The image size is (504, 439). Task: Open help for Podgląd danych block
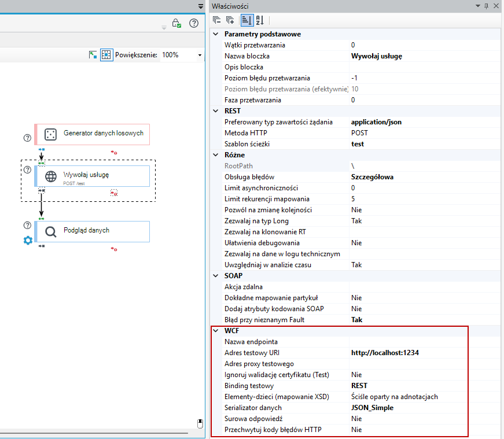pyautogui.click(x=28, y=226)
